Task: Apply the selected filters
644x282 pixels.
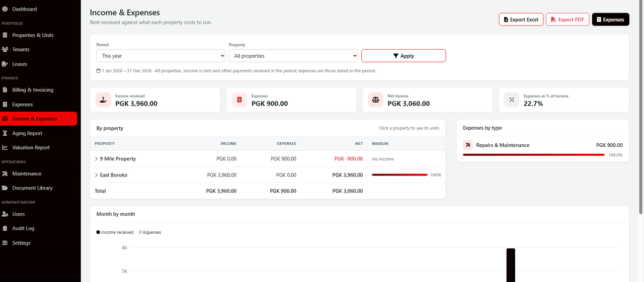Action: click(404, 56)
